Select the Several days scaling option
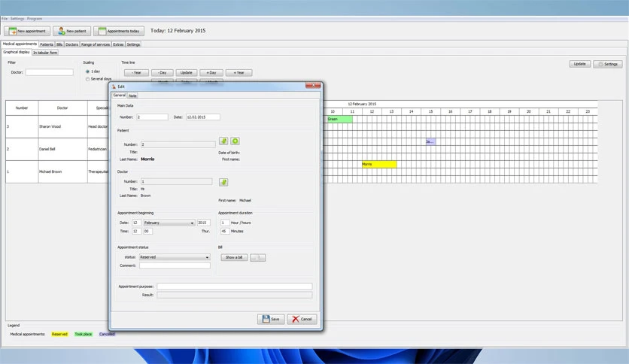The width and height of the screenshot is (629, 364). point(87,79)
